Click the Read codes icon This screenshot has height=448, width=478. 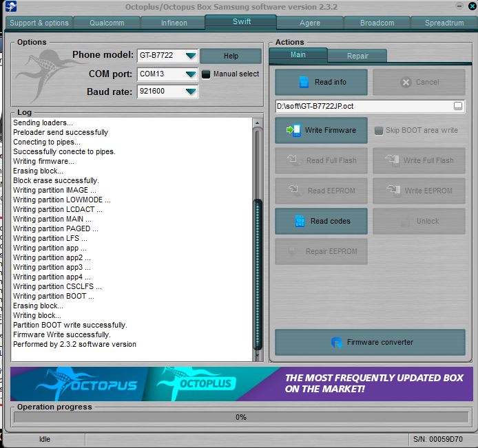click(300, 221)
